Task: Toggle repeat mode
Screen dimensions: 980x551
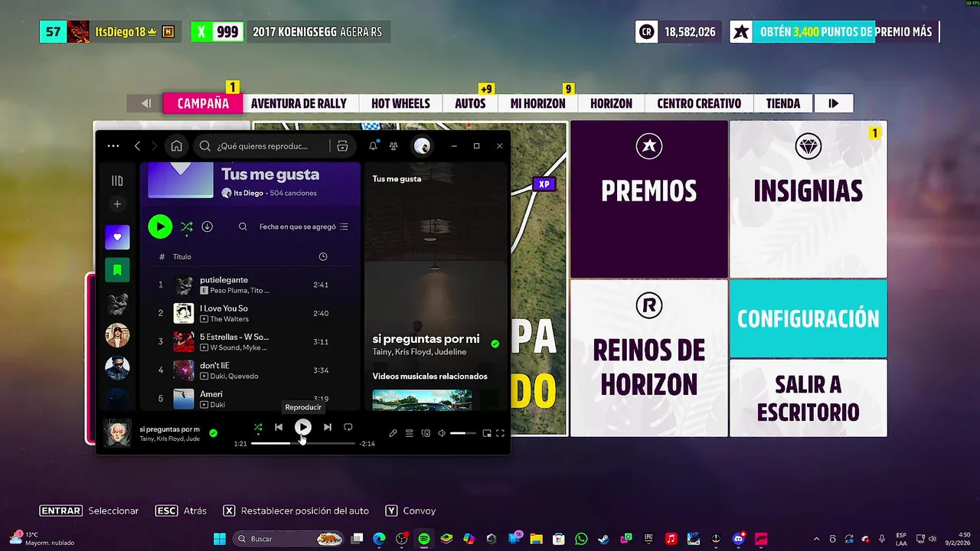Action: coord(348,427)
